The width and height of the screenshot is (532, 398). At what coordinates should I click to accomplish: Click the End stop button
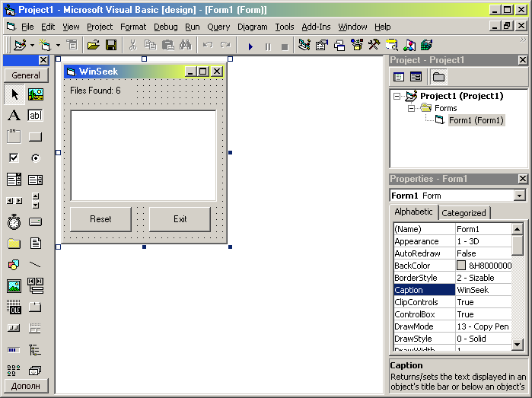[x=285, y=46]
